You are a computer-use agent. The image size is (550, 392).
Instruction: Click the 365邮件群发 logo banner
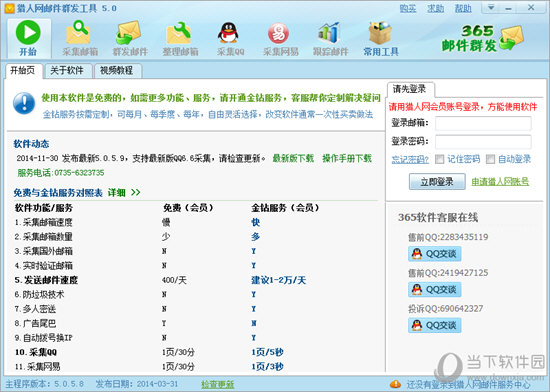click(482, 38)
